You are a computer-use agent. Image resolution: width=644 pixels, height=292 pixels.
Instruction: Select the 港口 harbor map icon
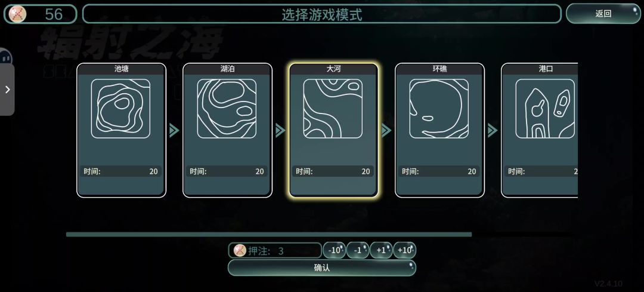[x=545, y=109]
